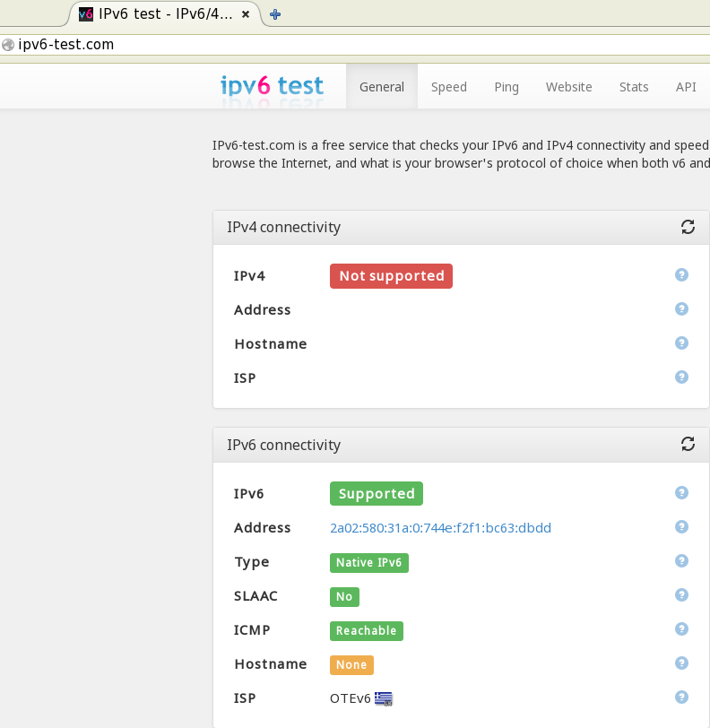Open help for the IPv4 status row
Viewport: 710px width, 728px height.
[x=681, y=275]
